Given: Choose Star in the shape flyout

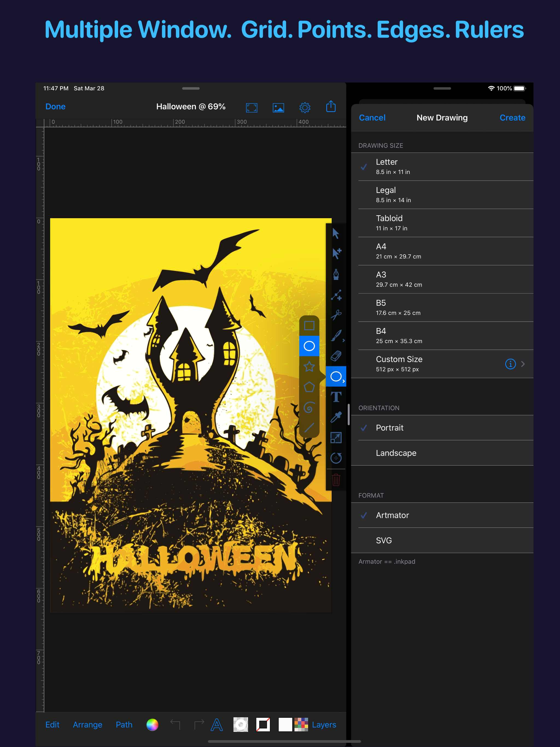Looking at the screenshot, I should click(x=309, y=366).
